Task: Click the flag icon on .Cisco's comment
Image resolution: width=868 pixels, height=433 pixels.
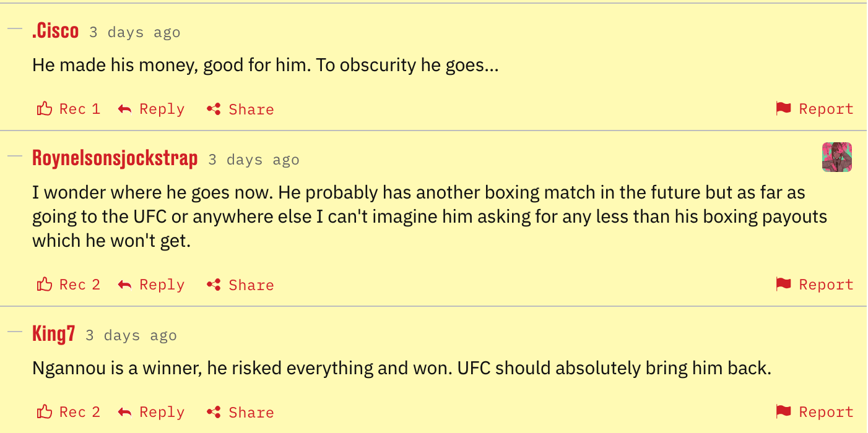Action: 783,109
